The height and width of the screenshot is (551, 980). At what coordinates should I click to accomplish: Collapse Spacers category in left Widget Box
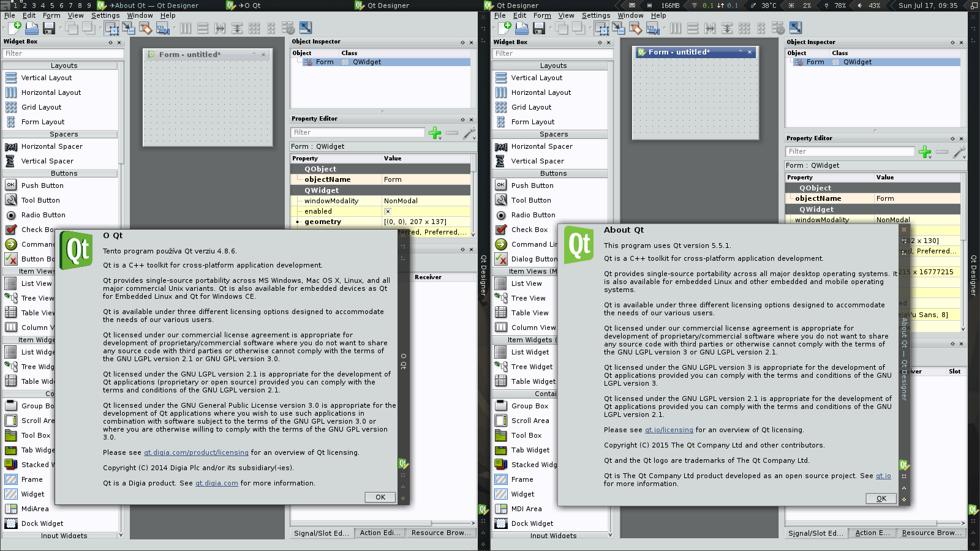(60, 134)
